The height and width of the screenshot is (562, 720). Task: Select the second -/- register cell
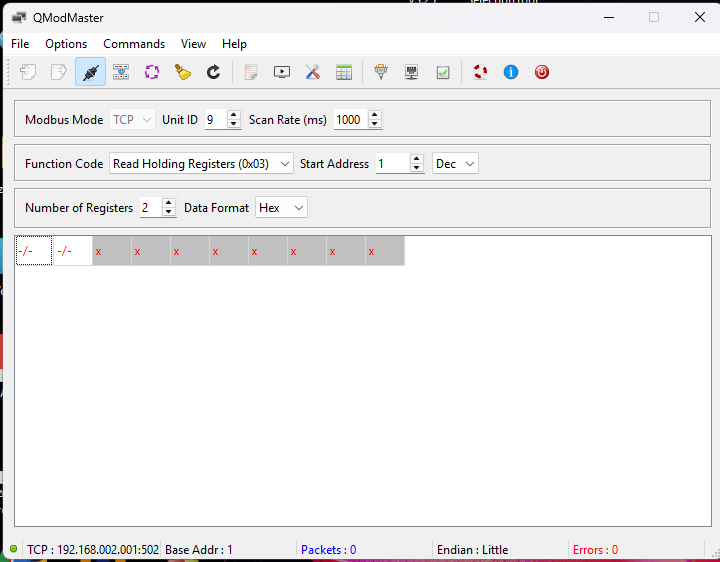(73, 251)
